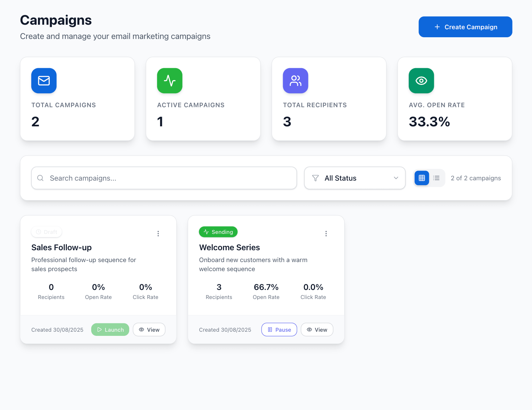The width and height of the screenshot is (532, 410).
Task: View the Sales Follow-up campaign
Action: pyautogui.click(x=149, y=330)
